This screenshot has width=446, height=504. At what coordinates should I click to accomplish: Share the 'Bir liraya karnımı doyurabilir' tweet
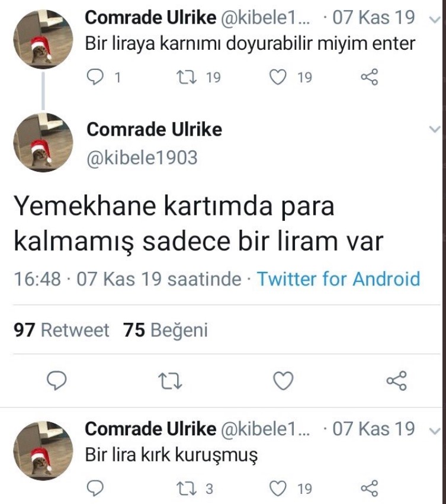[x=370, y=78]
